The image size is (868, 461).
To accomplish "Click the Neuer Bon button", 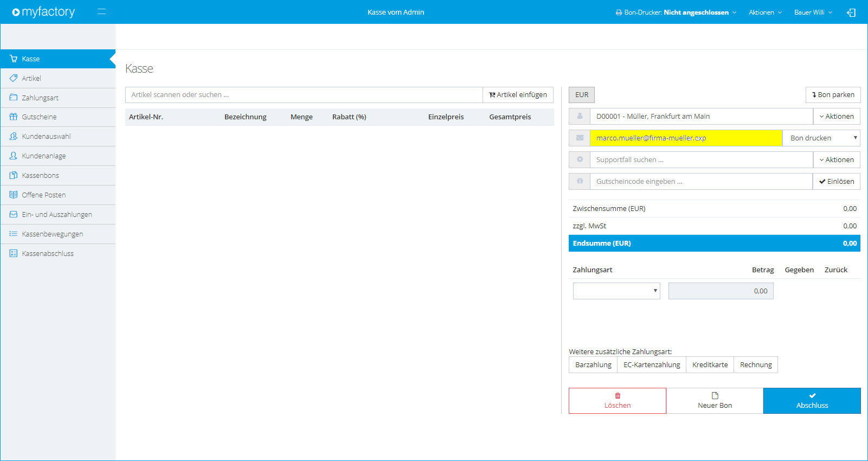I will click(715, 401).
